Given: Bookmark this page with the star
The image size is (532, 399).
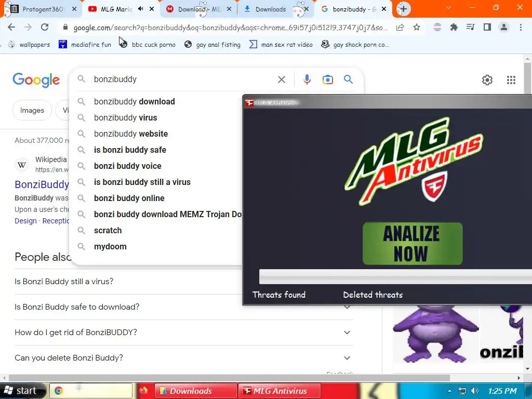Looking at the screenshot, I should (x=417, y=27).
